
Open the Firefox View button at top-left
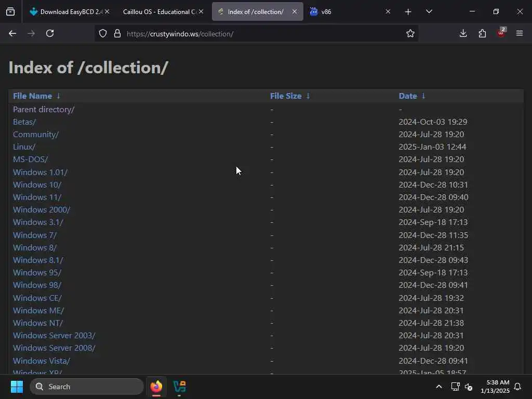point(10,11)
